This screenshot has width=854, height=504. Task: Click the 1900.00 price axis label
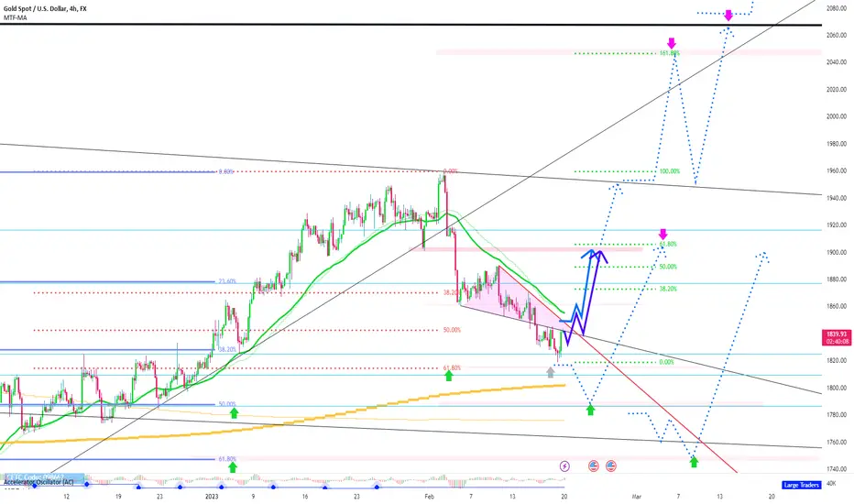pos(836,252)
